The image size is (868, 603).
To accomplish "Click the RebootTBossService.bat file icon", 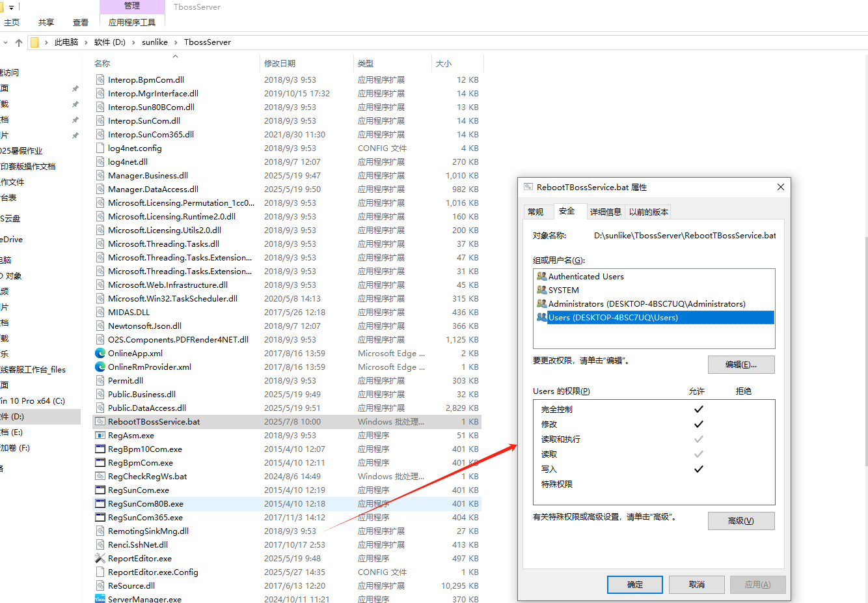I will 100,422.
